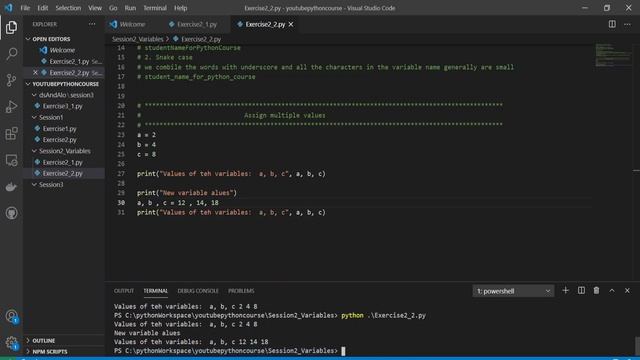Open the Selection menu
Image resolution: width=640 pixels, height=360 pixels.
68,8
